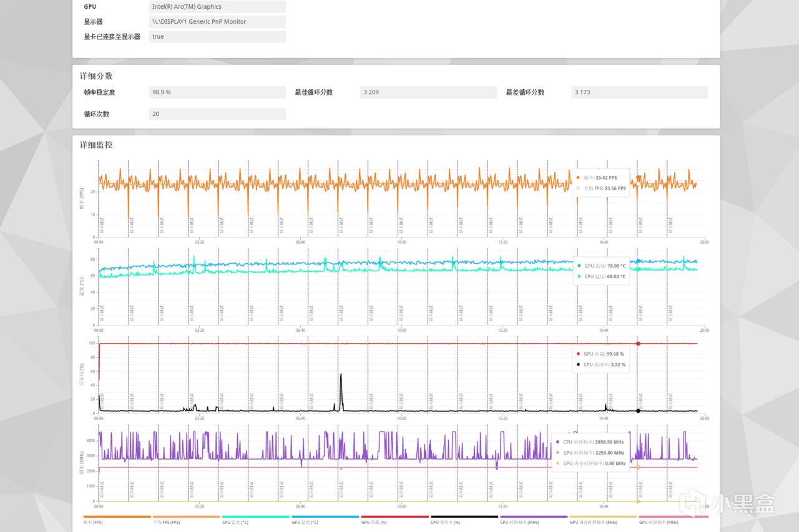Screen dimensions: 799x532
Task: Click the CPU 使用率: 3.52 % tooltip entry
Action: [x=600, y=364]
